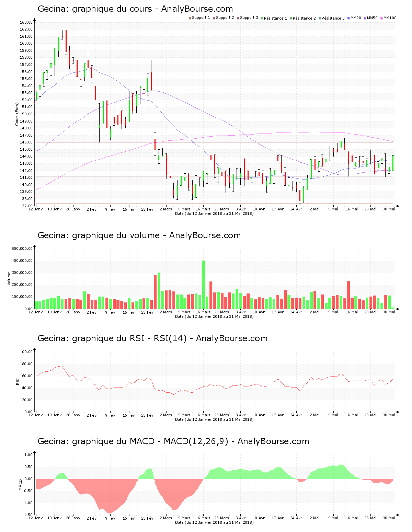Click the '1.00' MACD axis label
Viewport: 412px width, 532px height.
28,455
